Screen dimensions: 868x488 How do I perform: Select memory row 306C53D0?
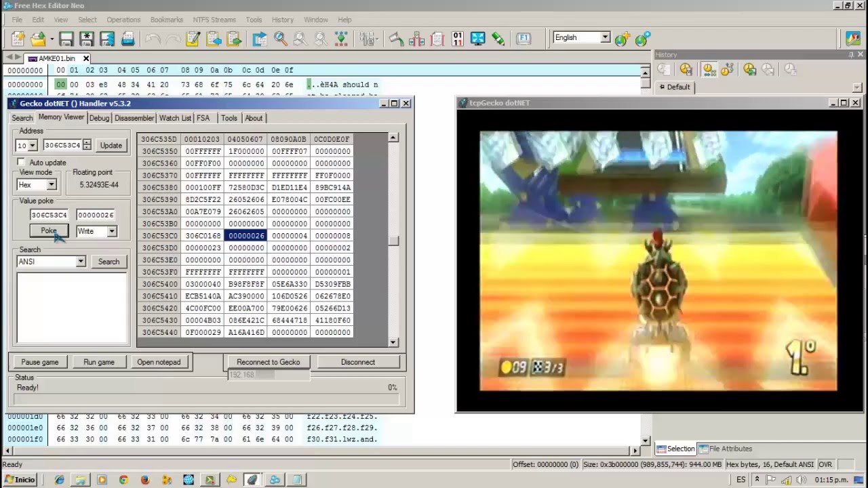coord(245,248)
